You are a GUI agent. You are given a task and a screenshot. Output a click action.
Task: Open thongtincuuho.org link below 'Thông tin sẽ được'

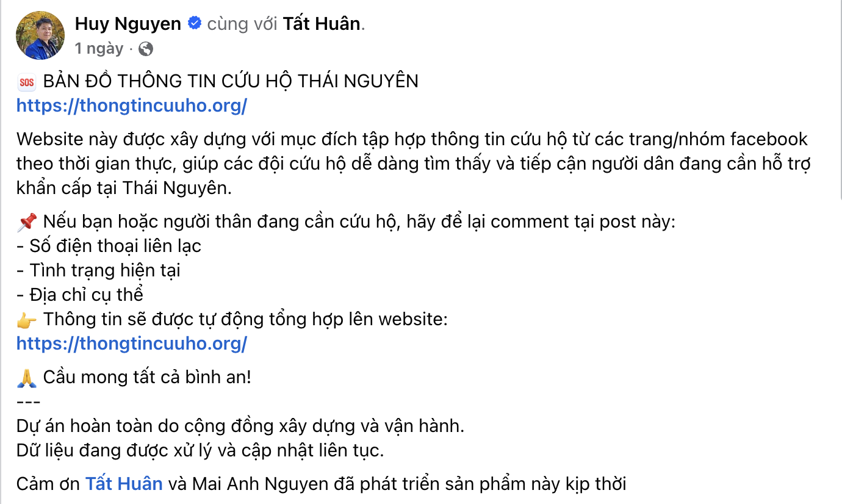pos(132,344)
